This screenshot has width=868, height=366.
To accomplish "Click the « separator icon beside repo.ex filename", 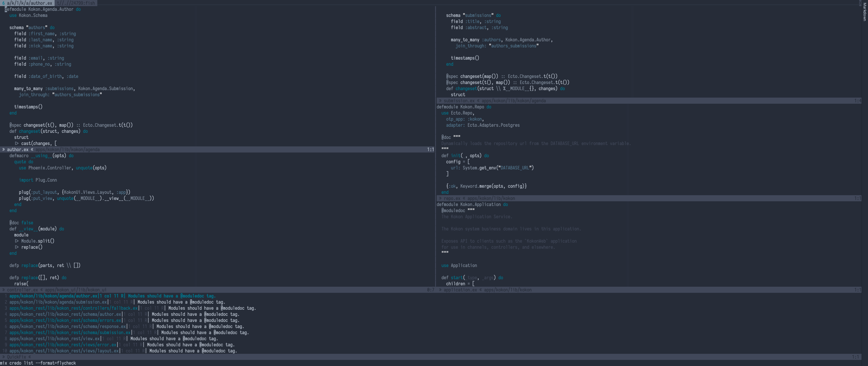I will coord(465,198).
